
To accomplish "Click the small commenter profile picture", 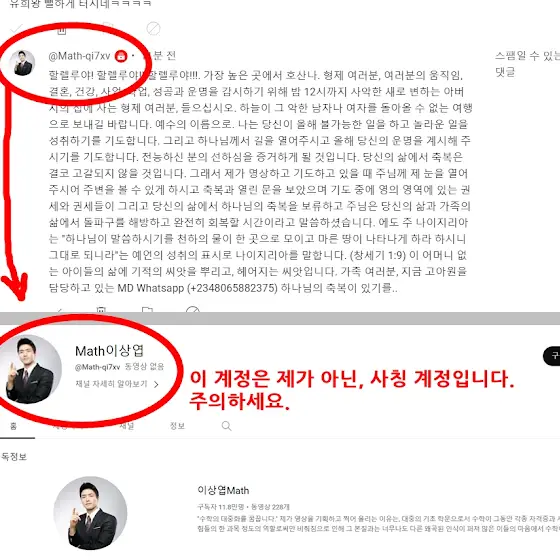I will point(22,63).
